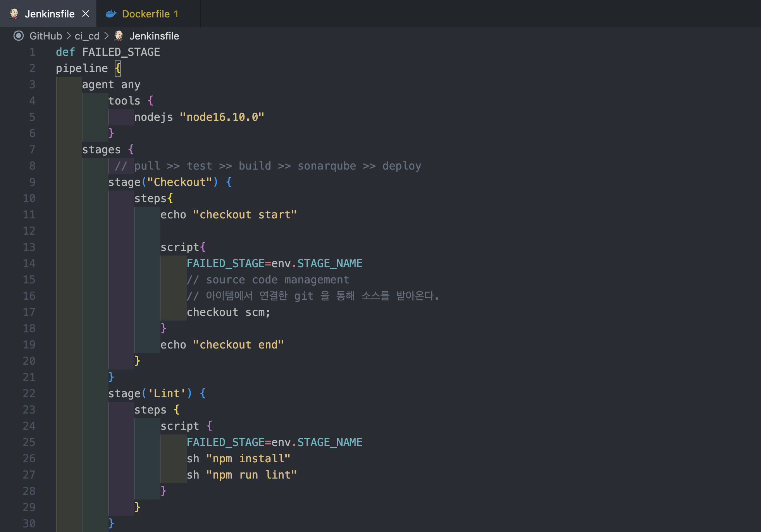This screenshot has width=761, height=532.
Task: Click line number 9 in the gutter
Action: (x=32, y=182)
